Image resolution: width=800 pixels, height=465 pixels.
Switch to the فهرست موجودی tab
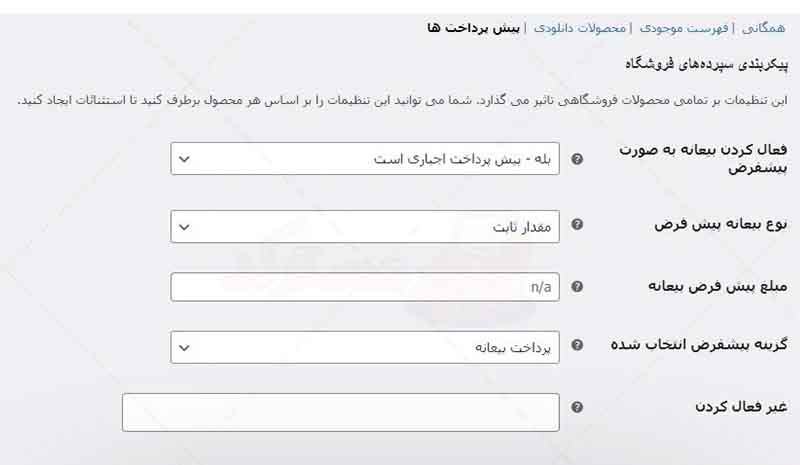click(684, 28)
